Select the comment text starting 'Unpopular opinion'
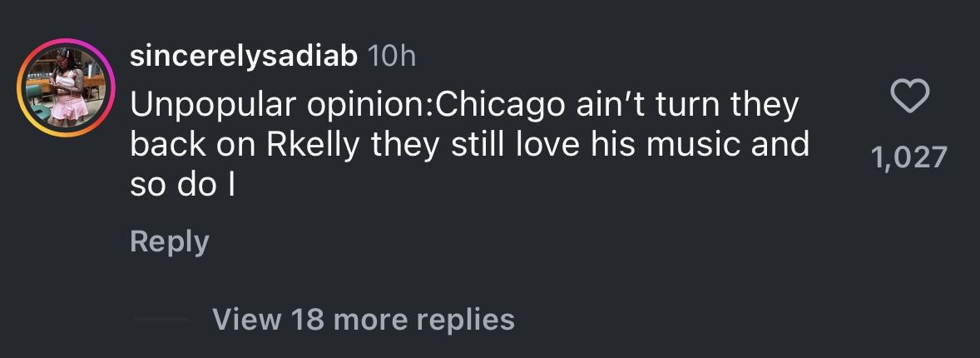This screenshot has width=980, height=358. tap(466, 145)
